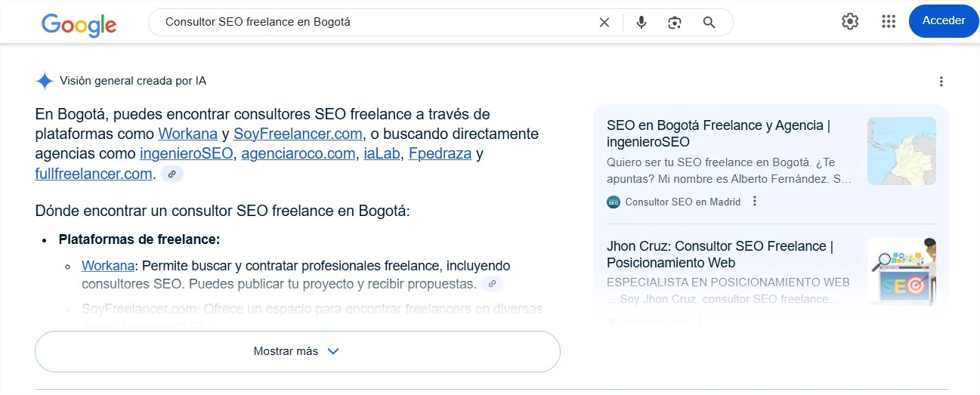Clear the search query with X icon

point(604,23)
